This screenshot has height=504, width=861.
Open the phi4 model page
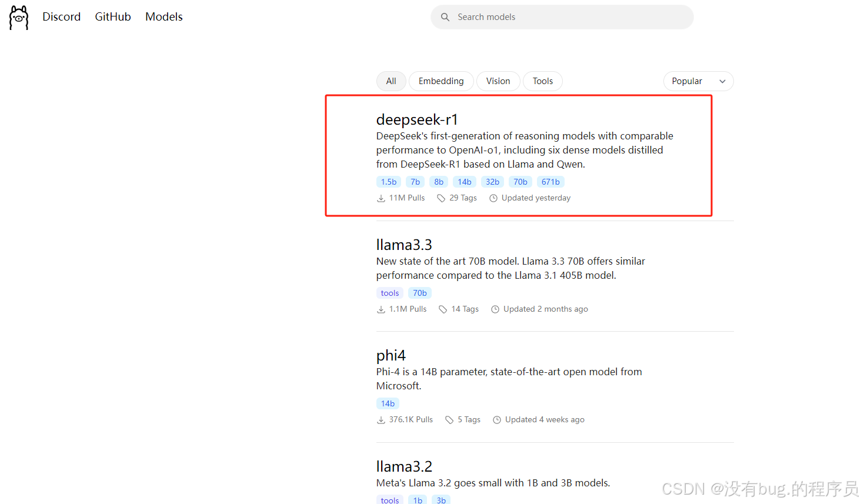[391, 356]
